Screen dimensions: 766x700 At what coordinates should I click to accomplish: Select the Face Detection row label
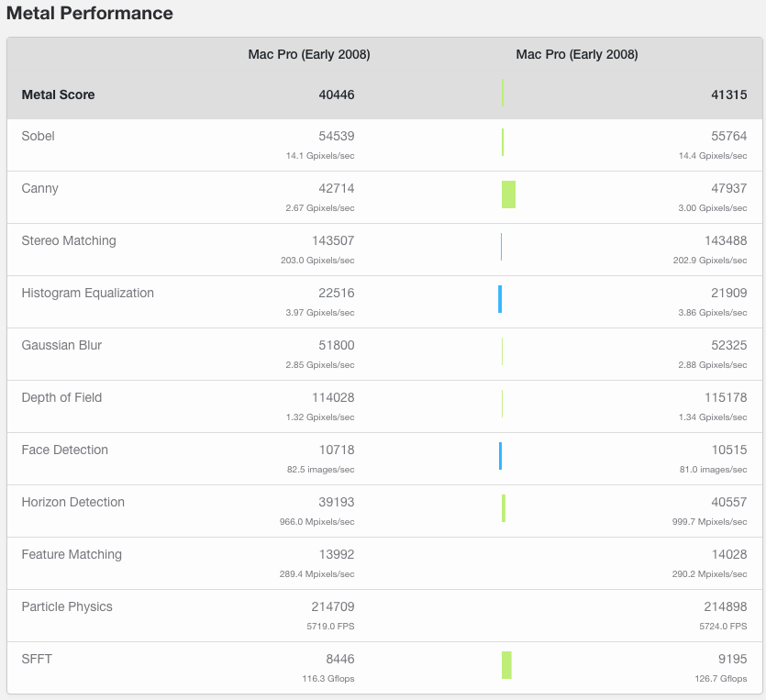tap(64, 450)
